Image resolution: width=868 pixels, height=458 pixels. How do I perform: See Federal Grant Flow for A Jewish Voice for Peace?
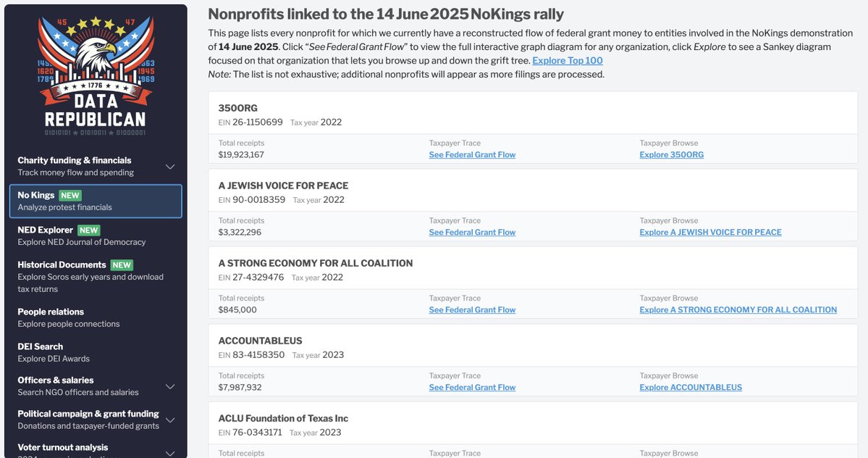472,232
